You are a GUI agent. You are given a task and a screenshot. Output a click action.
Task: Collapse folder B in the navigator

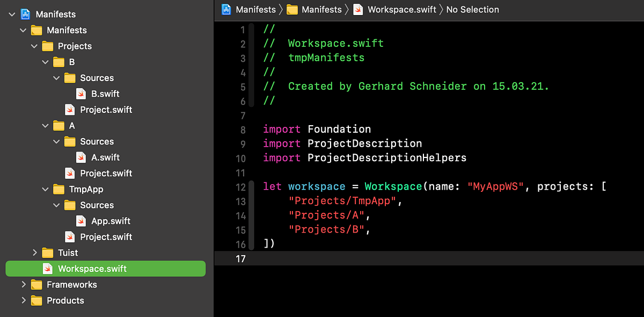(46, 62)
